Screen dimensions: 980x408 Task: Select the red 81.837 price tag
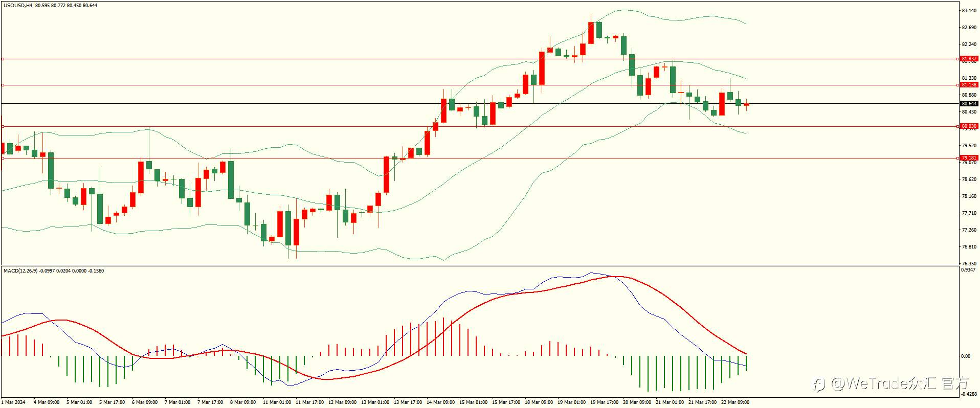[x=969, y=59]
